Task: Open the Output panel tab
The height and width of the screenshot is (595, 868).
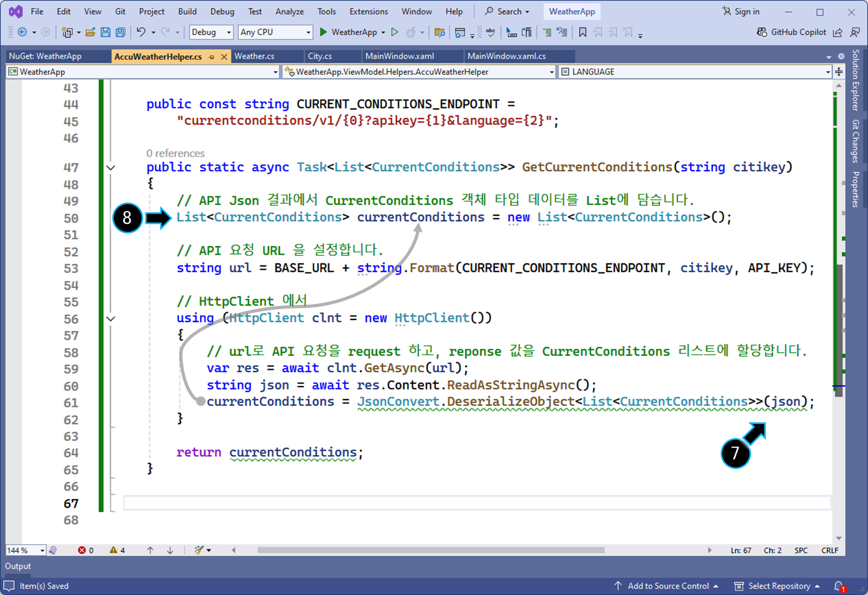Action: tap(18, 566)
